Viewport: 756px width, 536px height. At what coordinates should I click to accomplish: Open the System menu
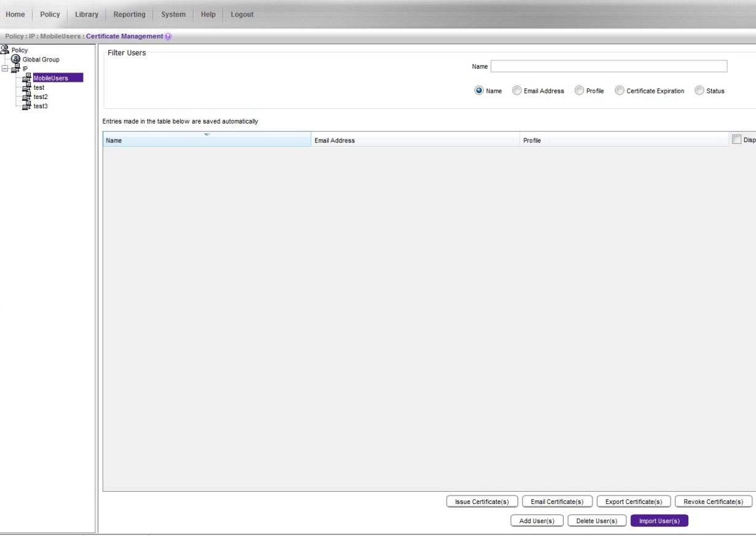click(173, 14)
